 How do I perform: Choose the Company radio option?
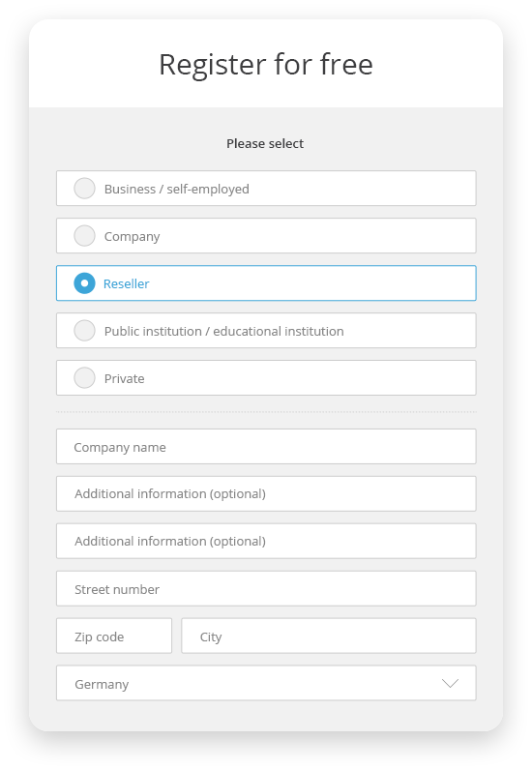click(84, 236)
